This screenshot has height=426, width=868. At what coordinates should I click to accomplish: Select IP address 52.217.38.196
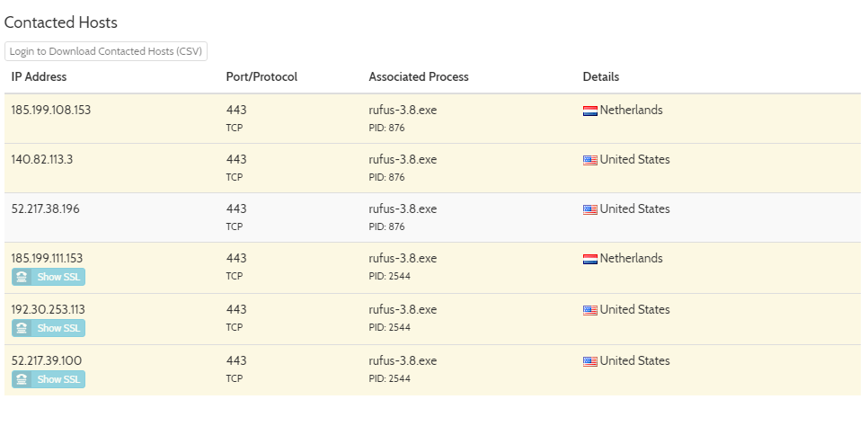click(46, 209)
